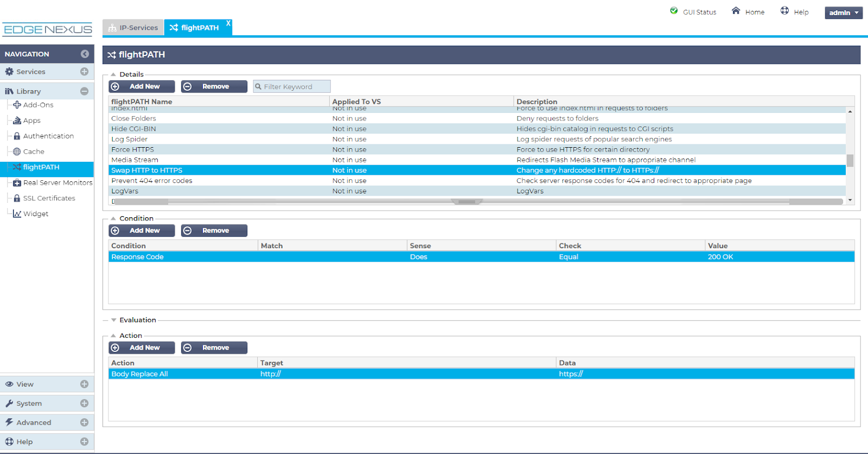Collapse the Library section minus icon
868x454 pixels.
pyautogui.click(x=84, y=91)
